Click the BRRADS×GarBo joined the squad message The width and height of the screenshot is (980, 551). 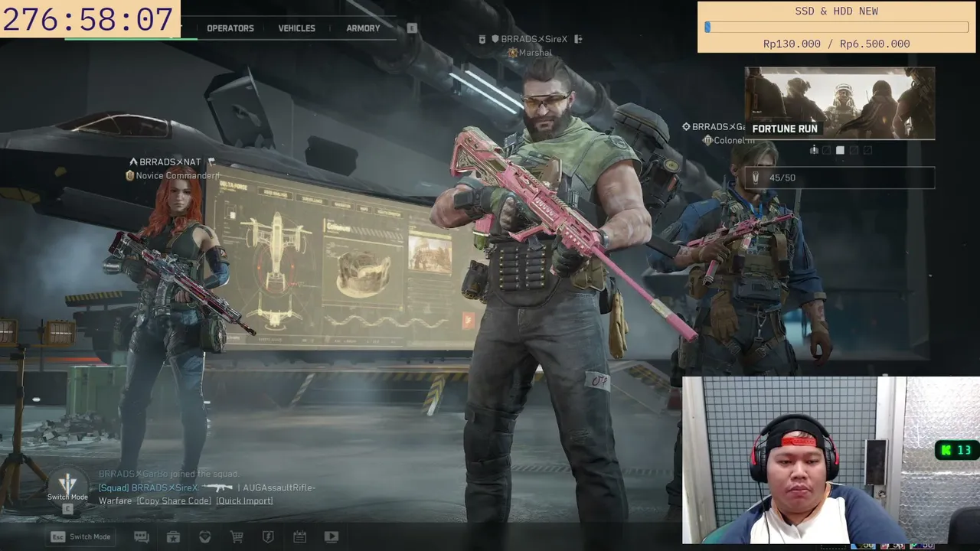point(169,474)
